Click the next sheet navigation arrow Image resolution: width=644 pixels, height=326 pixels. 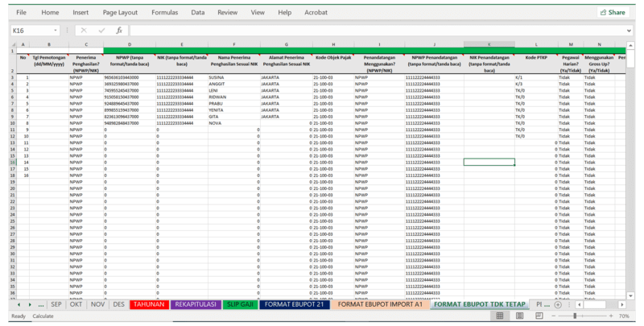point(30,304)
